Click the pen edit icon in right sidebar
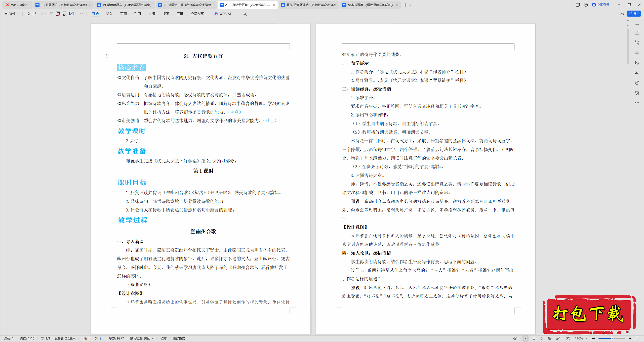The height and width of the screenshot is (342, 644). click(637, 32)
